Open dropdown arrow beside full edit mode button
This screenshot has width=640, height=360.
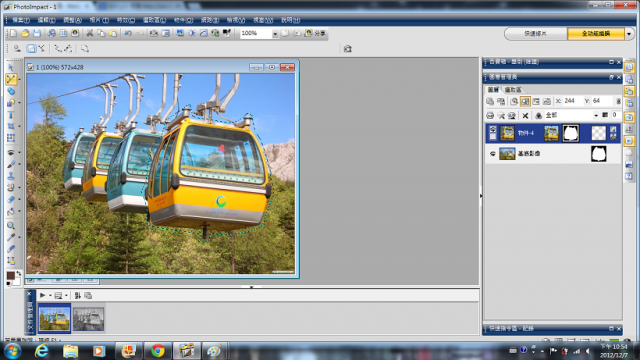629,34
